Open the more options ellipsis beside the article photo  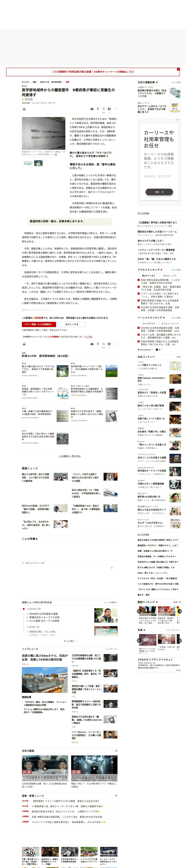point(115,109)
